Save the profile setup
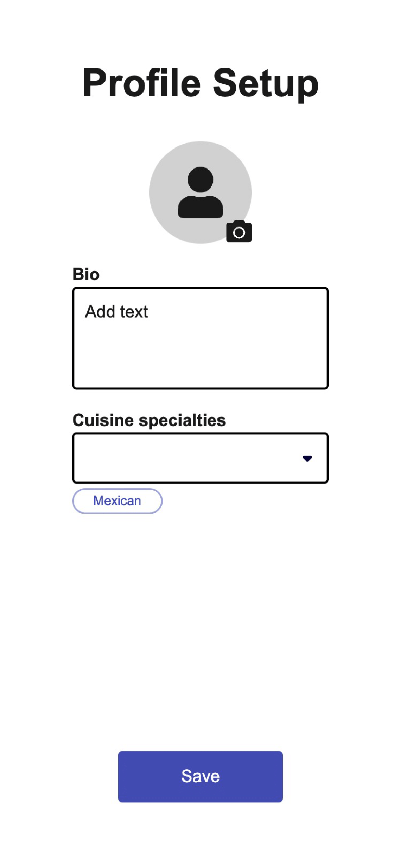 200,776
